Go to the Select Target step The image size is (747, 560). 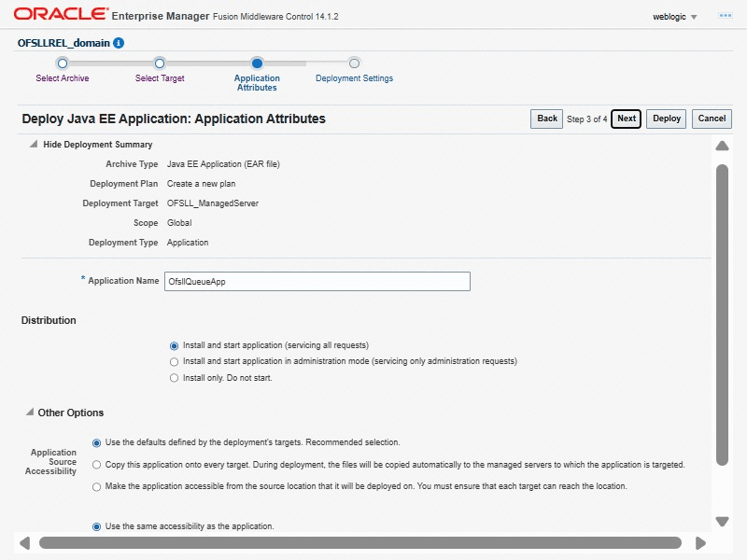point(160,78)
